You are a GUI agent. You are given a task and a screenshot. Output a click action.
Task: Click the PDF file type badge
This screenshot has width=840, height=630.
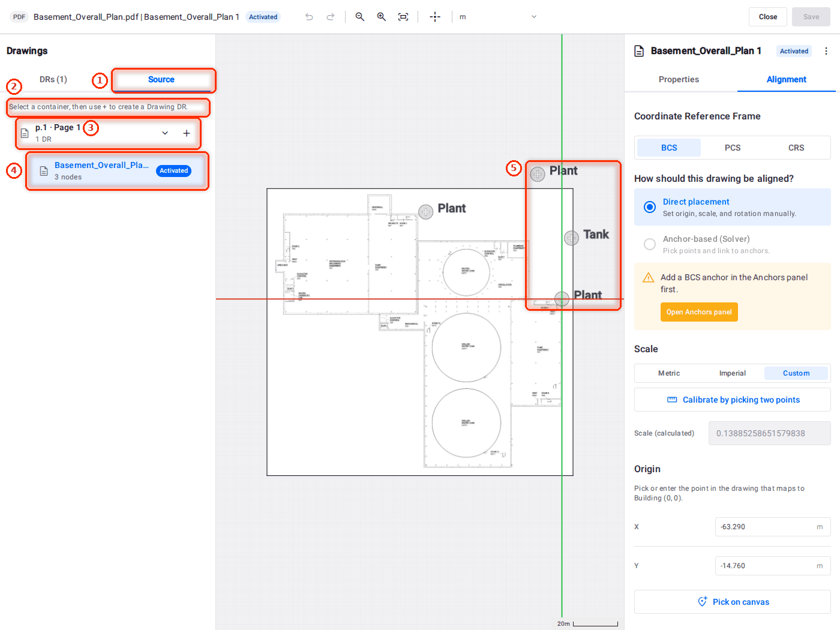(19, 17)
